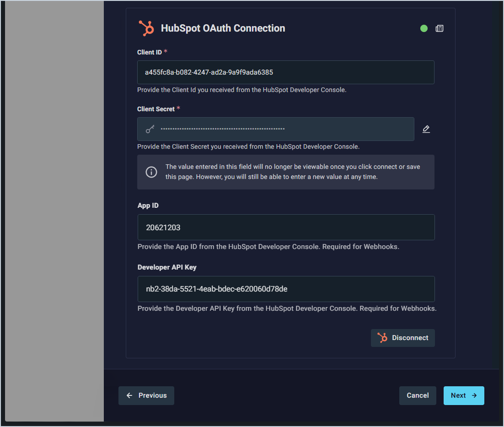Click the App ID field showing 20621203
This screenshot has height=427, width=504.
coord(286,227)
